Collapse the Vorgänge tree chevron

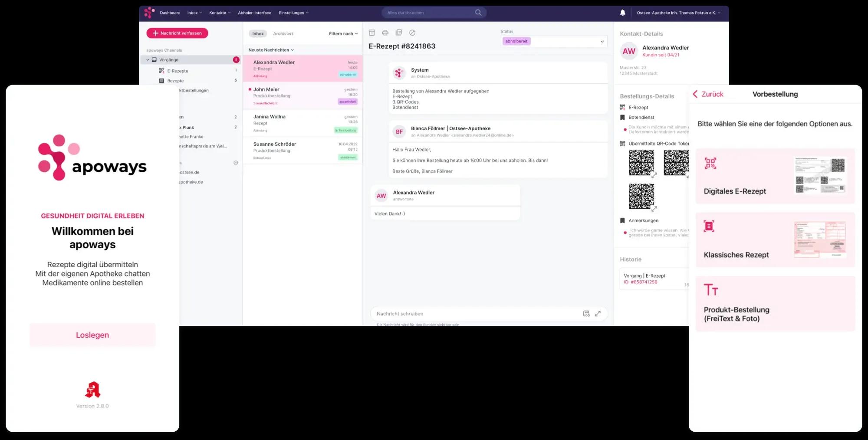click(x=148, y=60)
